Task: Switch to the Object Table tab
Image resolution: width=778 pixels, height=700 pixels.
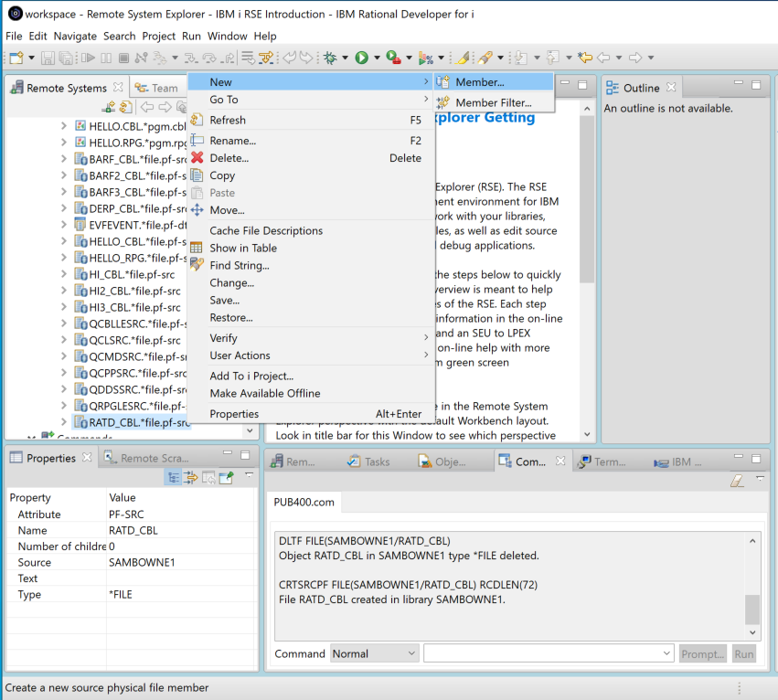Action: coord(442,461)
